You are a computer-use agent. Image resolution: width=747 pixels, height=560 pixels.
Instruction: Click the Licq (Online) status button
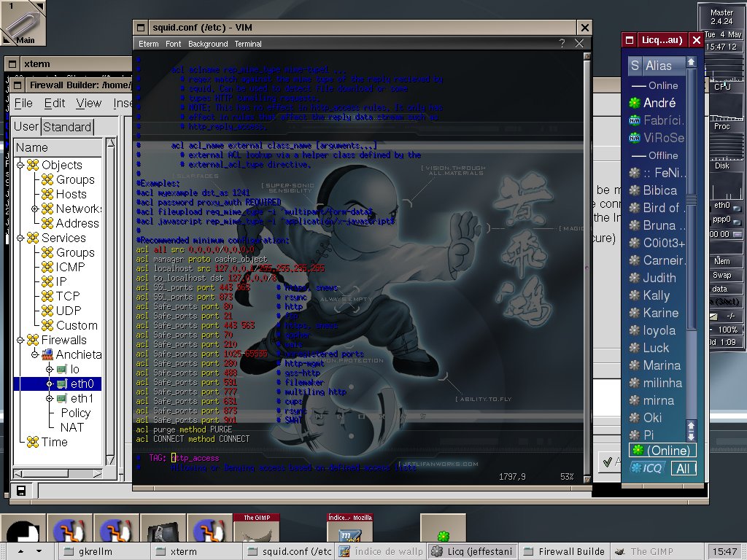[x=662, y=450]
